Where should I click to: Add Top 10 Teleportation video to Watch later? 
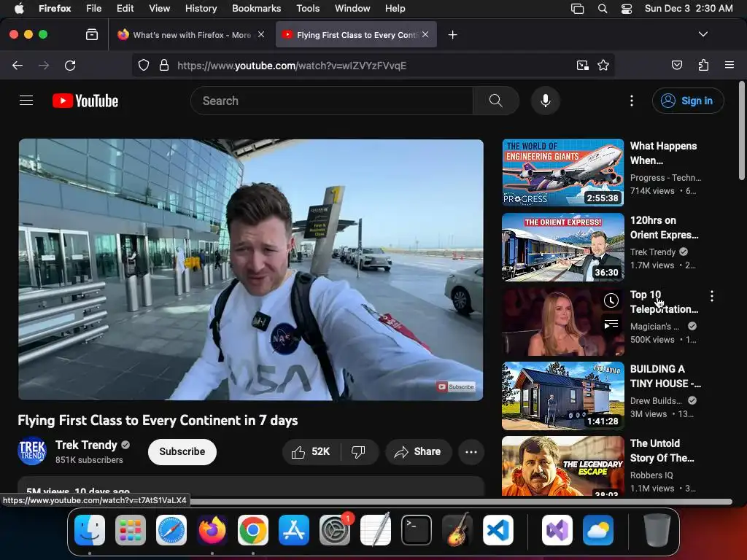pyautogui.click(x=611, y=300)
